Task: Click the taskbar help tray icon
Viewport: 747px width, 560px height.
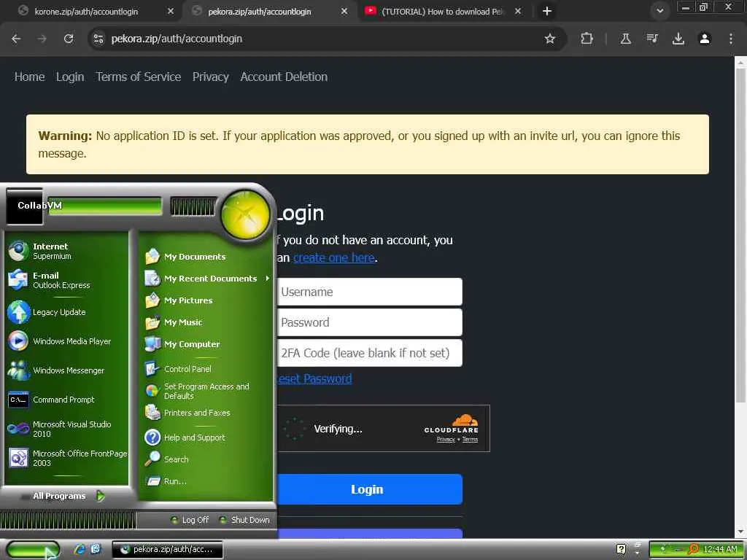Action: (621, 549)
